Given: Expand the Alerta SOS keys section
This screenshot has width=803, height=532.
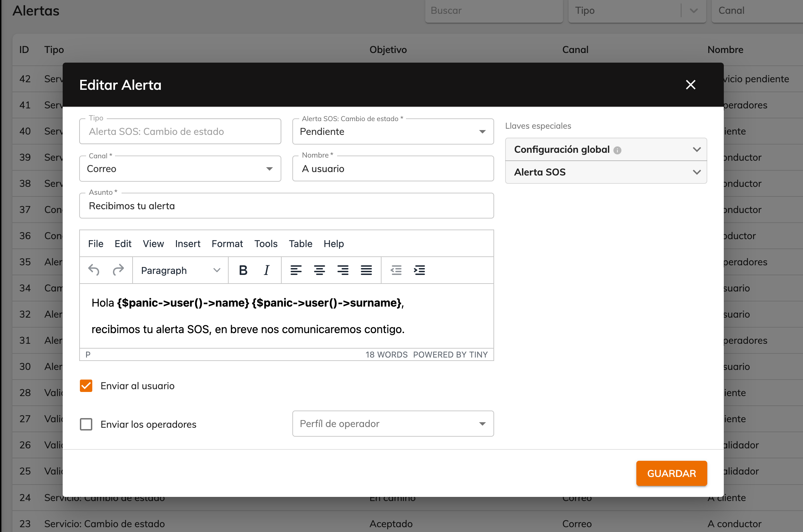Looking at the screenshot, I should coord(606,172).
